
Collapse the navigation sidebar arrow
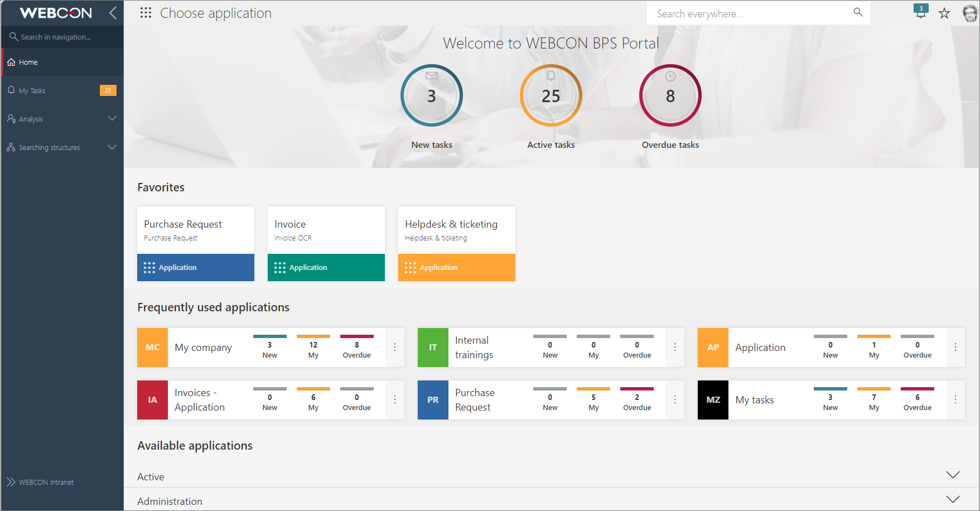pyautogui.click(x=113, y=13)
